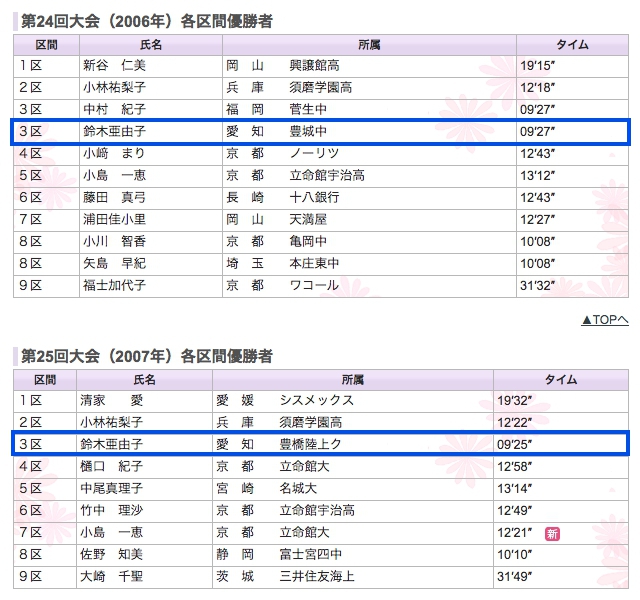Viewport: 640px width, 600px height.
Task: Select the name 清家 愛
Action: tap(111, 400)
